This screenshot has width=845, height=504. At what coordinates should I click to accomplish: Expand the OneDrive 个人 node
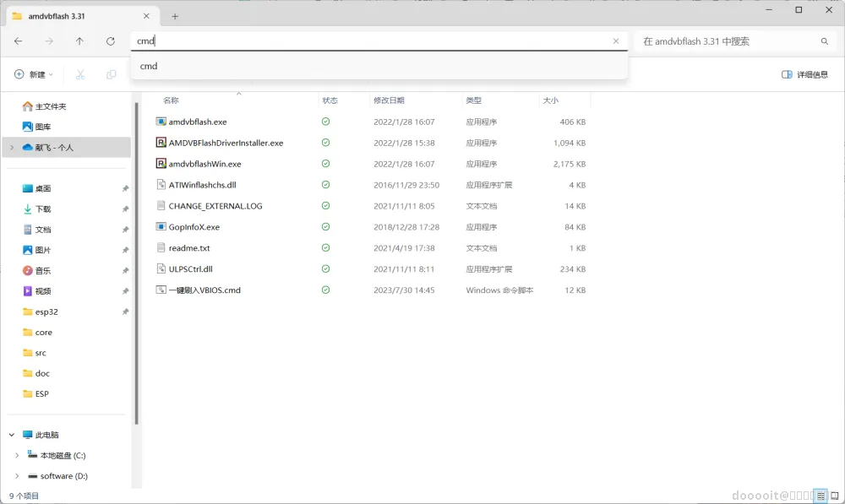click(x=12, y=148)
